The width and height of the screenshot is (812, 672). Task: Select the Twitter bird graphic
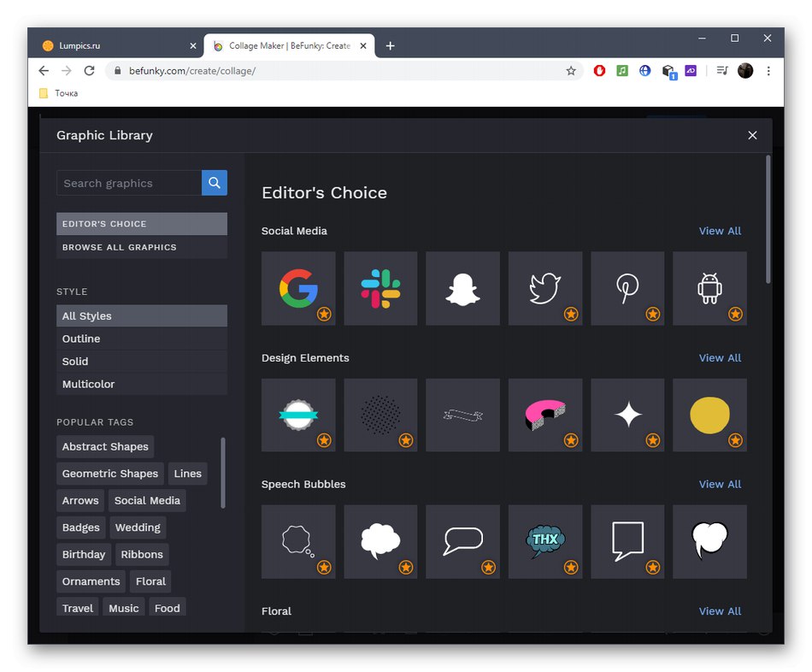coord(545,288)
